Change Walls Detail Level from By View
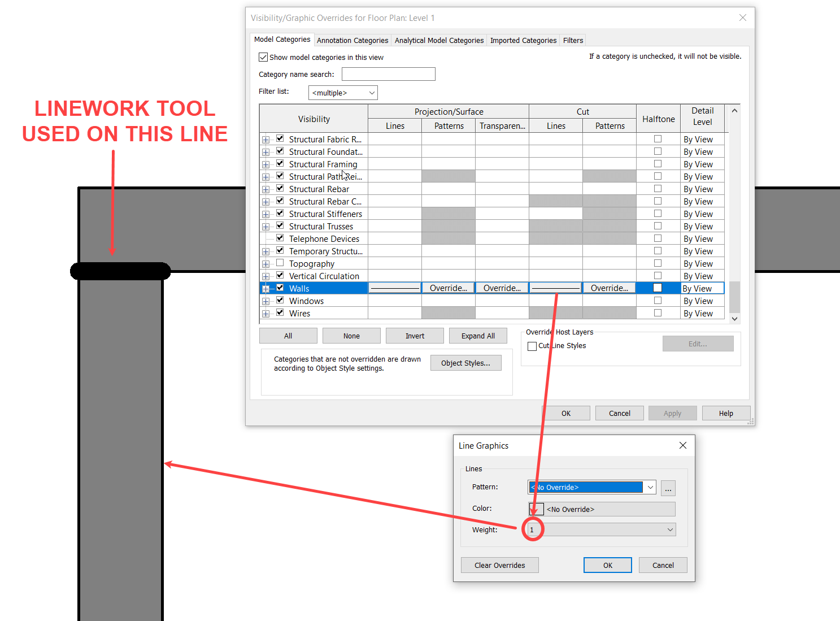This screenshot has height=621, width=840. [702, 288]
